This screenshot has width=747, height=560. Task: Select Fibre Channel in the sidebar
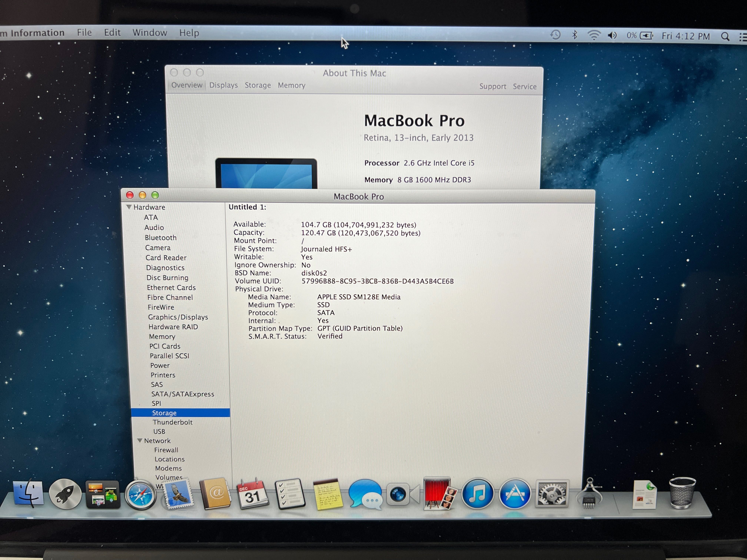(x=170, y=297)
